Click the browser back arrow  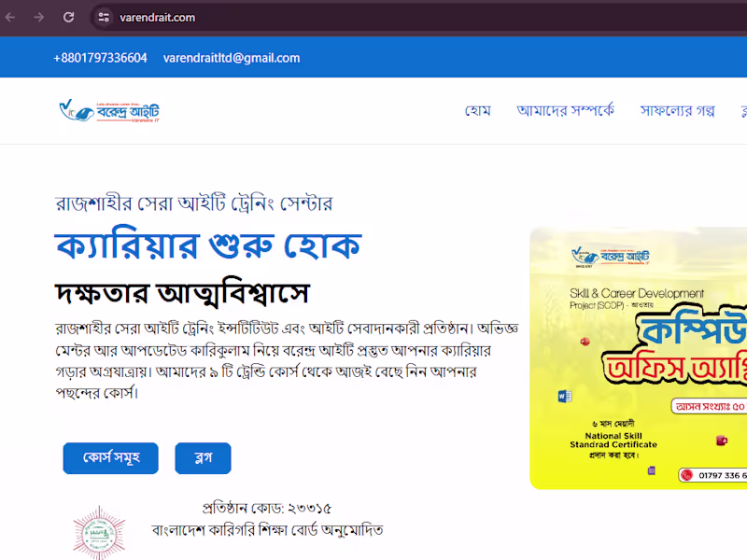[x=10, y=18]
